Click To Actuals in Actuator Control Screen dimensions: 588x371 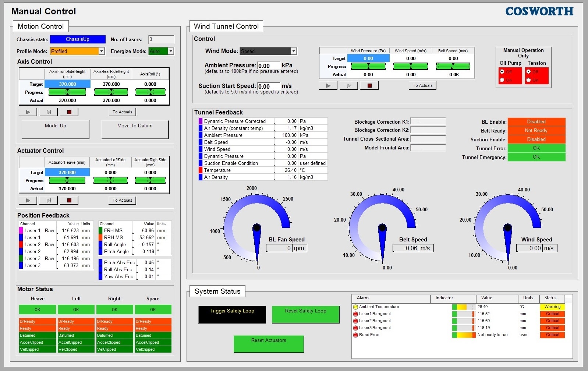pyautogui.click(x=123, y=200)
